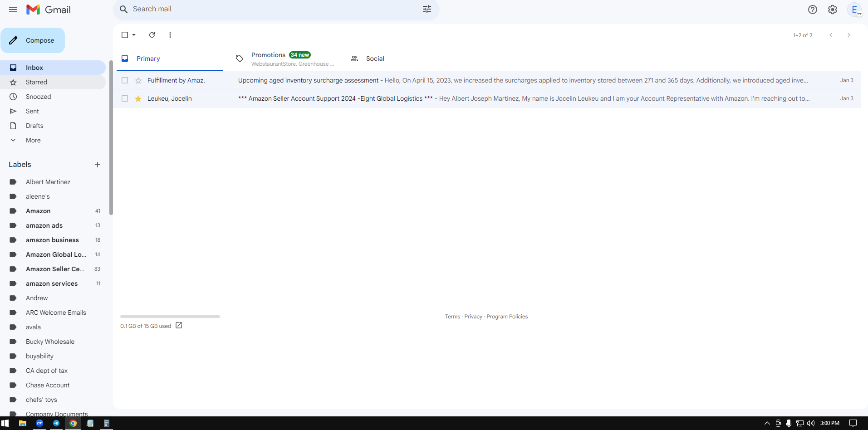Open the Terms link
The width and height of the screenshot is (868, 430).
click(452, 317)
